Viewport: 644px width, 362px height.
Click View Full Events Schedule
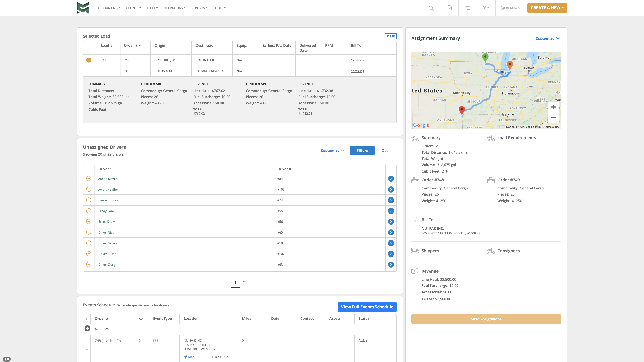367,307
